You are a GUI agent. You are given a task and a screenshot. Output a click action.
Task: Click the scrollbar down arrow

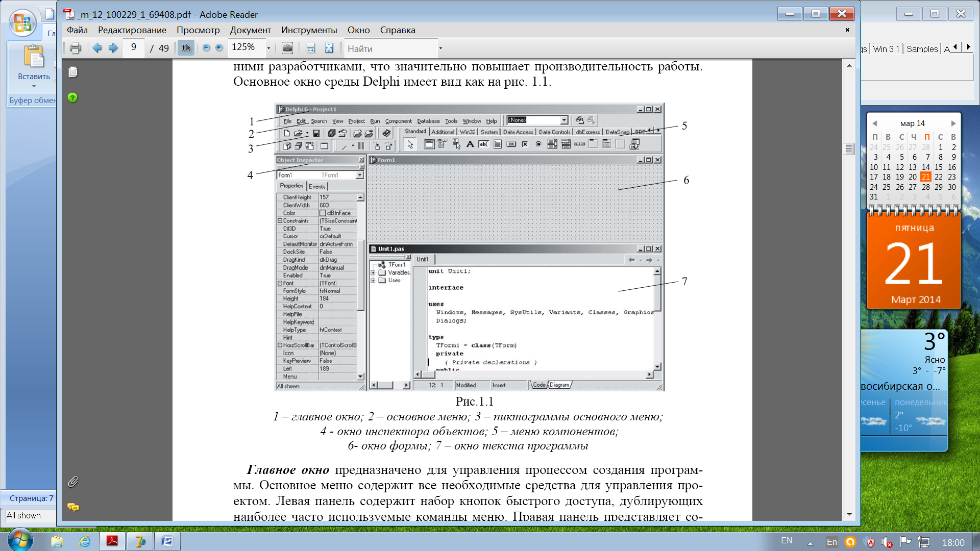click(x=849, y=515)
